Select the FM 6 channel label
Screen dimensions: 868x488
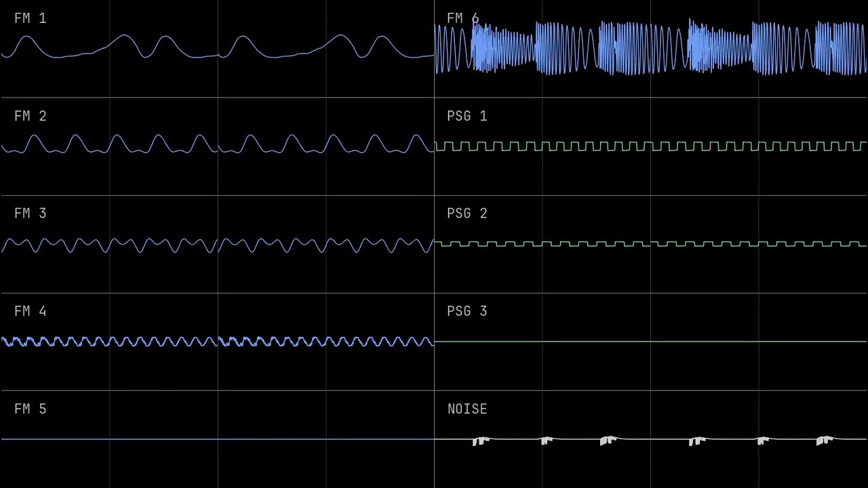[x=463, y=18]
